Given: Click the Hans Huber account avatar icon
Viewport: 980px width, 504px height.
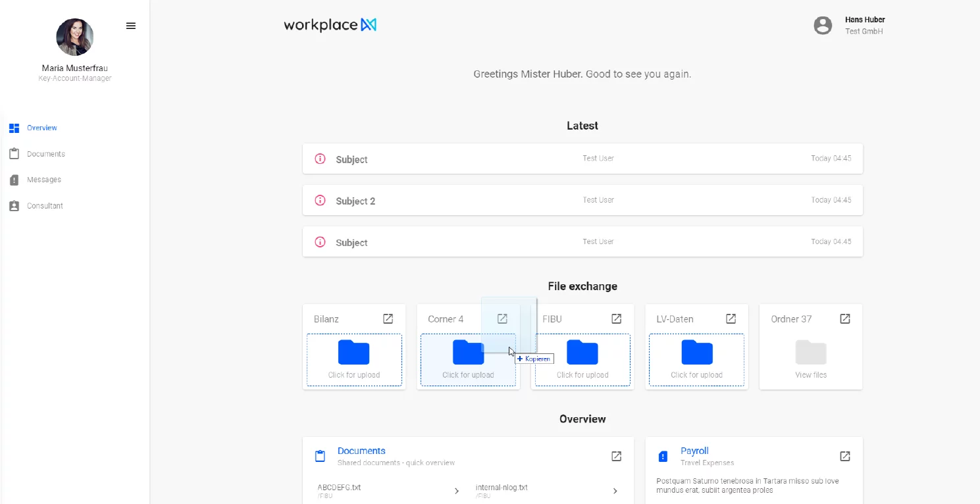Looking at the screenshot, I should pos(823,26).
